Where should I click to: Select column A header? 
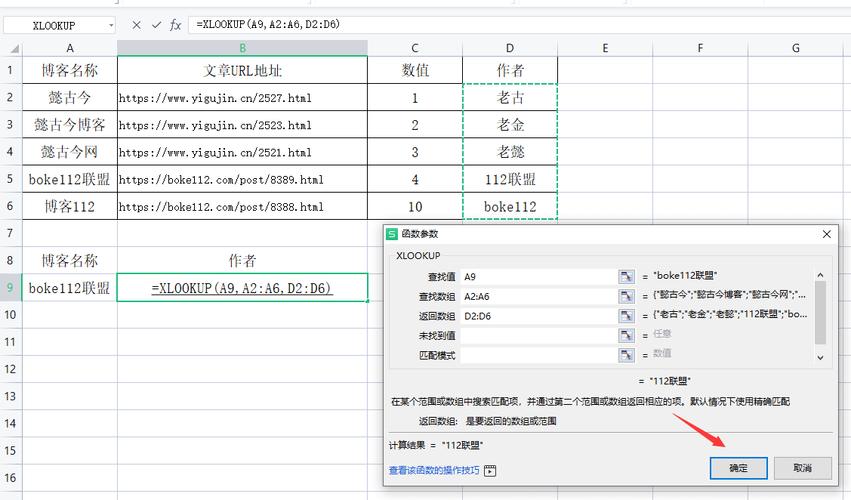pyautogui.click(x=70, y=48)
